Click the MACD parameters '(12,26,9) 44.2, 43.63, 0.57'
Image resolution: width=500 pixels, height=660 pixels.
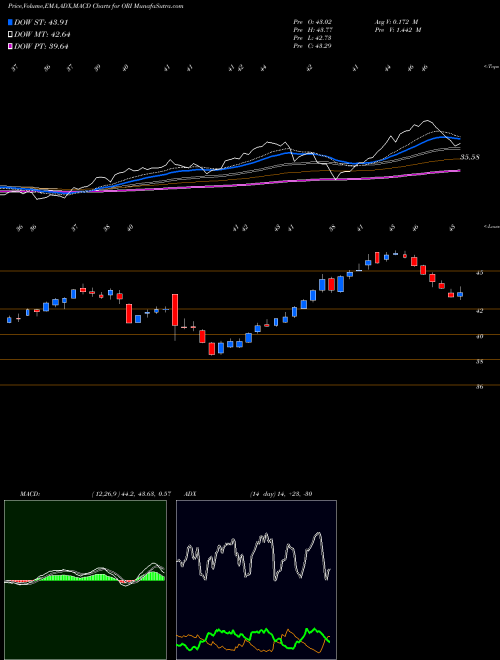pos(131,494)
